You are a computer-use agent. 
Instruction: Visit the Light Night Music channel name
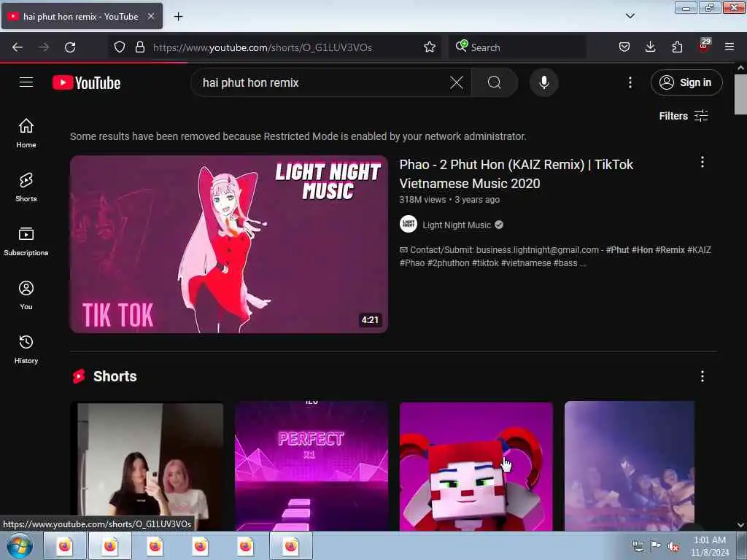pyautogui.click(x=457, y=225)
